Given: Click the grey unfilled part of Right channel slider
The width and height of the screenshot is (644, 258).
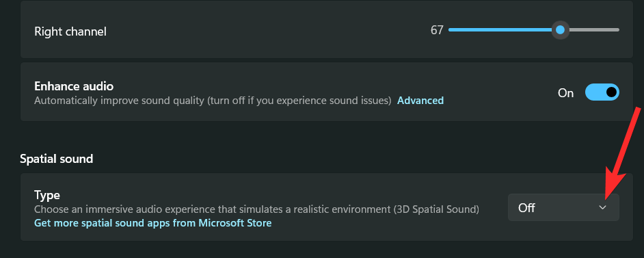Looking at the screenshot, I should click(594, 29).
